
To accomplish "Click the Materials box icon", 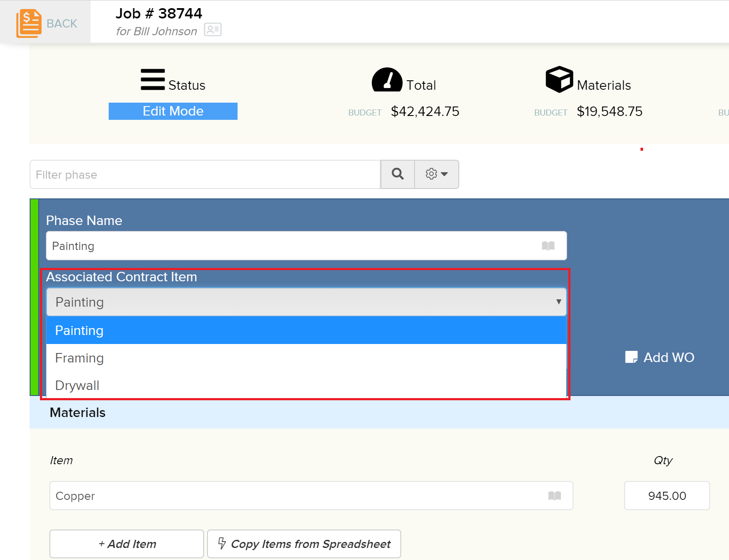I will coord(559,79).
